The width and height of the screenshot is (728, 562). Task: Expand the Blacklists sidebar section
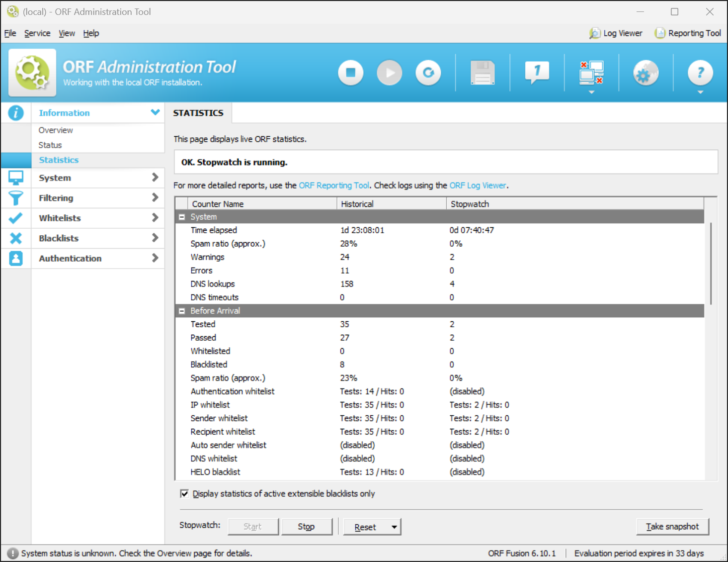click(x=97, y=238)
